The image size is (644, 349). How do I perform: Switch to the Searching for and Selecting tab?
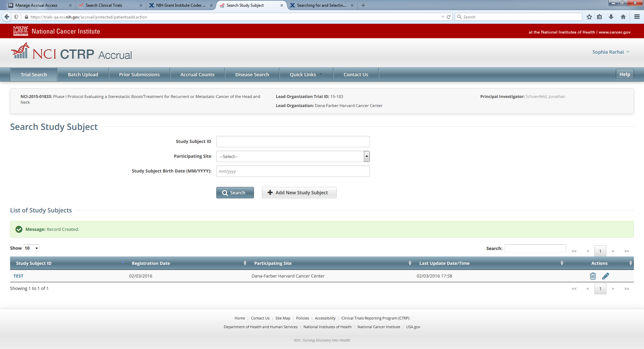pos(321,5)
